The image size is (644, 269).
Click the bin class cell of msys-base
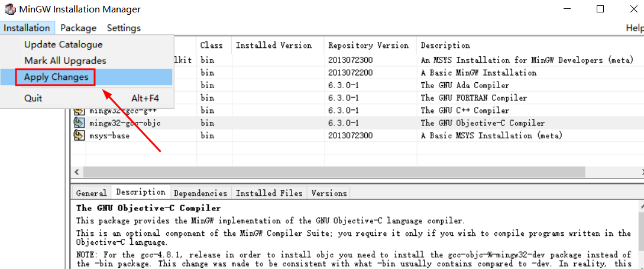tap(208, 135)
